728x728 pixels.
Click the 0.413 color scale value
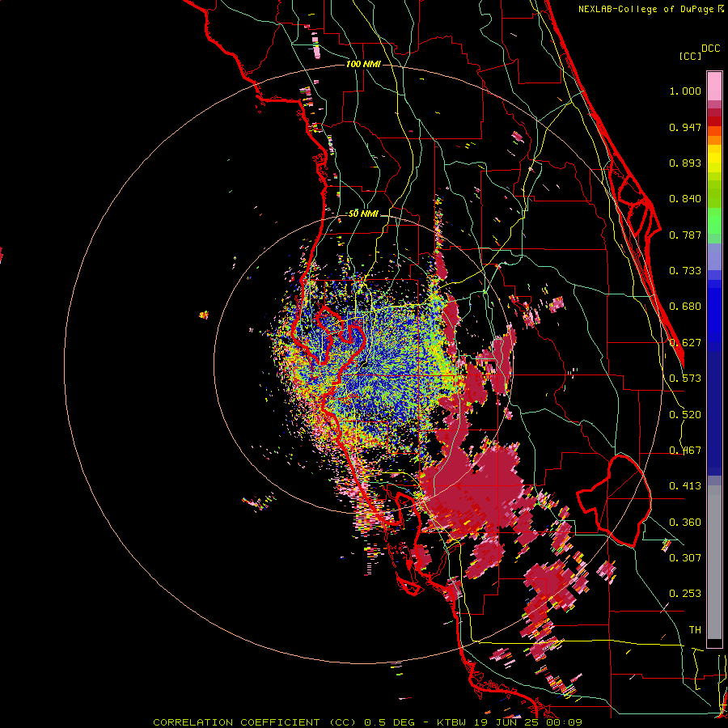pos(685,486)
